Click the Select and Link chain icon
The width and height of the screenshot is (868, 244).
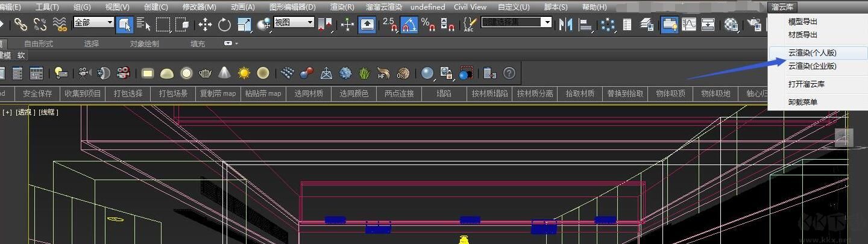click(x=21, y=25)
